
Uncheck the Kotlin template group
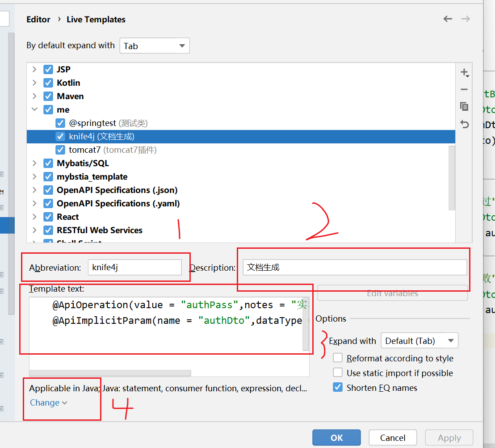click(x=48, y=83)
